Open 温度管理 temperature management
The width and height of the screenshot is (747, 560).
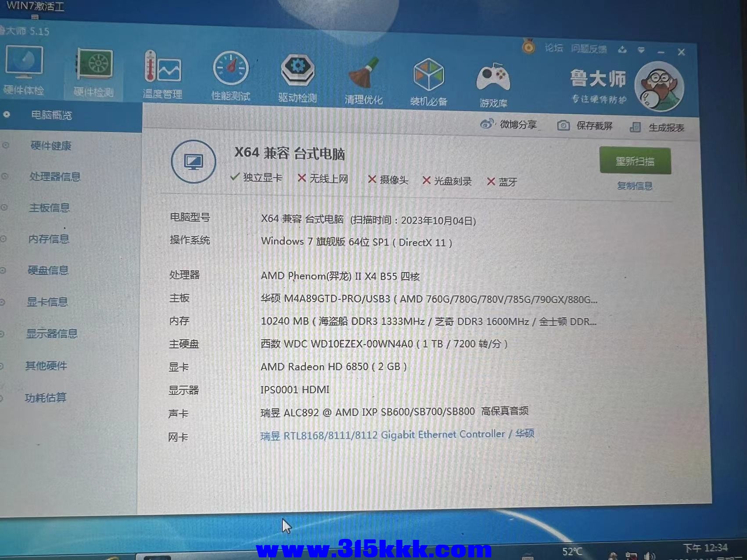click(162, 75)
